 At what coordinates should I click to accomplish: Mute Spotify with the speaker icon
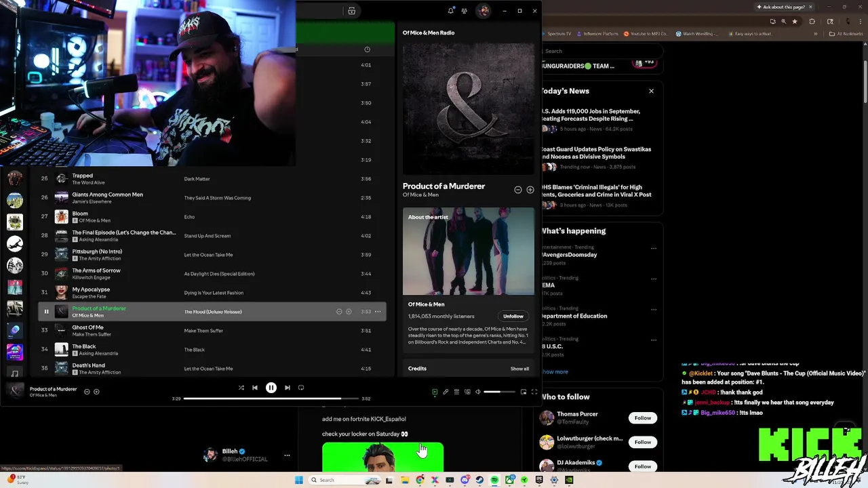coord(478,392)
